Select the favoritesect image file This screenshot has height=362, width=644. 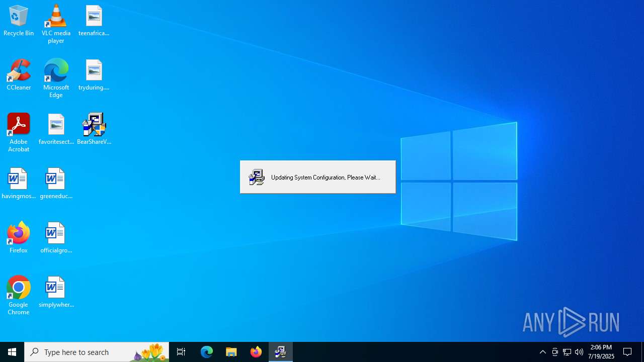[x=56, y=130]
